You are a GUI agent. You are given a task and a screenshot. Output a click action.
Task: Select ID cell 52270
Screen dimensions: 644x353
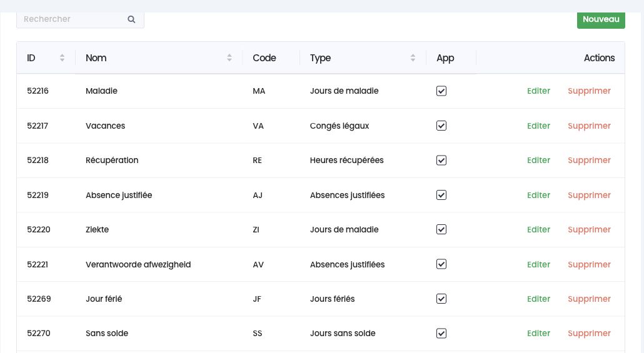click(x=39, y=333)
